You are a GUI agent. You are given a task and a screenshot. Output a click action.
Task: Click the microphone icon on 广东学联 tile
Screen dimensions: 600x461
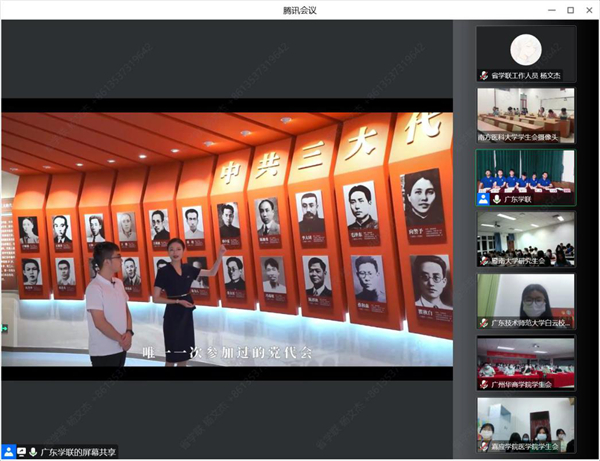point(496,199)
